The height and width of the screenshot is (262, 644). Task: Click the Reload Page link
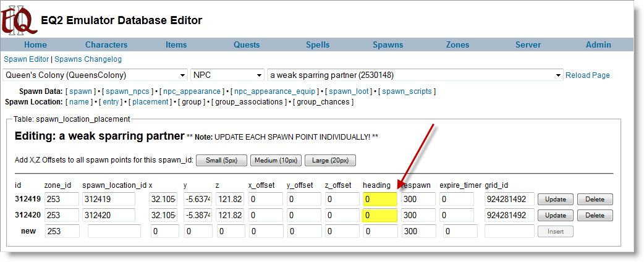tap(587, 75)
